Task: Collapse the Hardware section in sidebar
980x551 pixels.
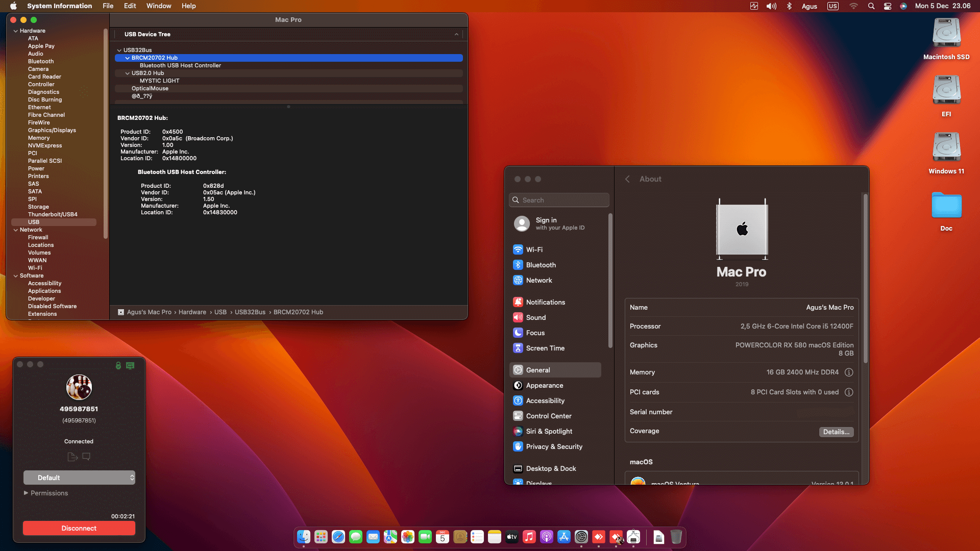Action: pyautogui.click(x=15, y=31)
